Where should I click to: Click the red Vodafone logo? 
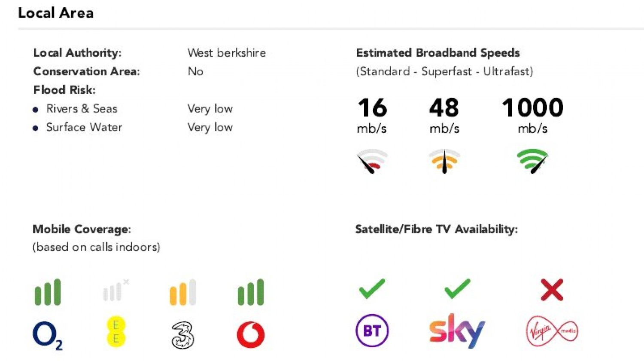point(251,334)
